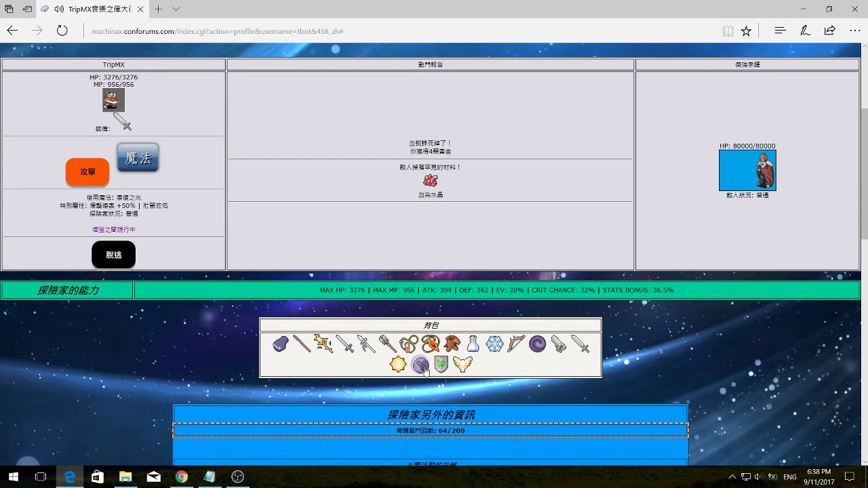Click the page vertical scrollbar
Screen dimensions: 868x488
click(x=864, y=174)
